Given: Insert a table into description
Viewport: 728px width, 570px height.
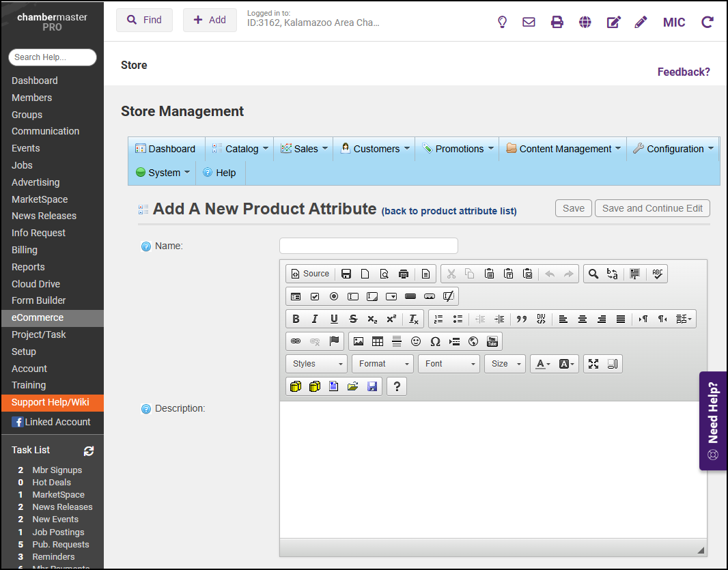Looking at the screenshot, I should (x=378, y=341).
